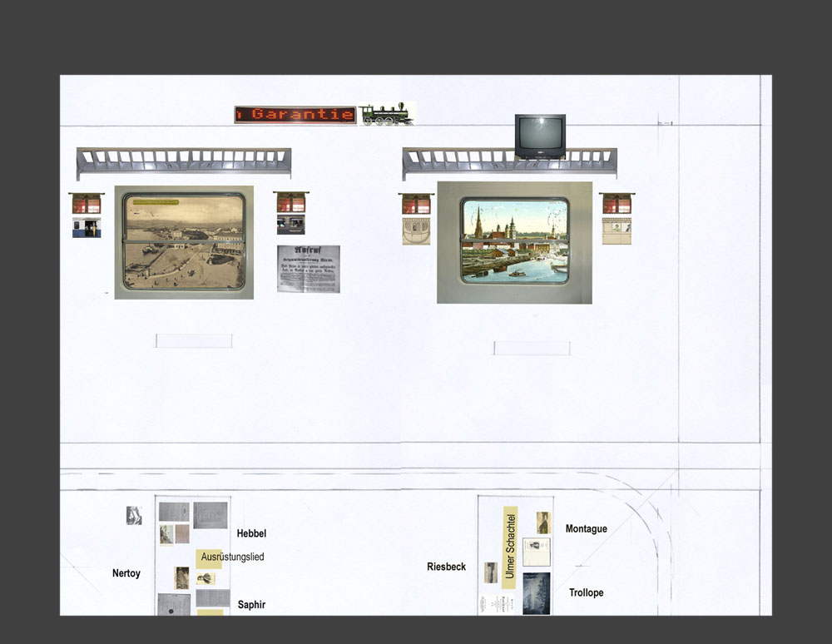Click the Nertoy label
This screenshot has width=832, height=644.
click(x=126, y=573)
